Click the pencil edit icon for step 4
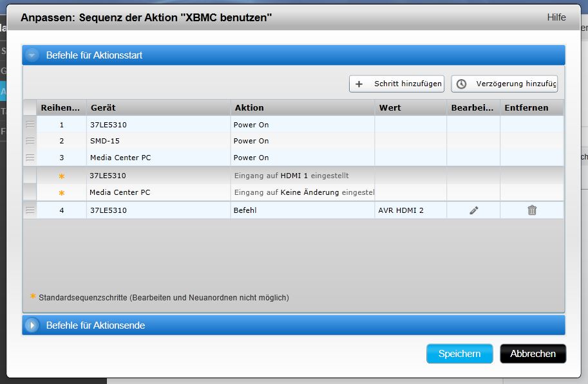Screen dimensions: 588x384 [474, 210]
